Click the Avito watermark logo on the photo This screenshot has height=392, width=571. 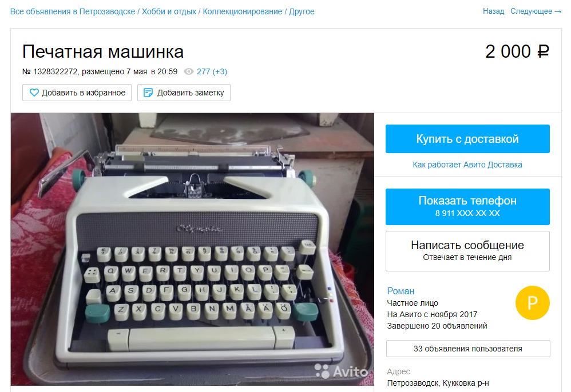click(x=341, y=371)
